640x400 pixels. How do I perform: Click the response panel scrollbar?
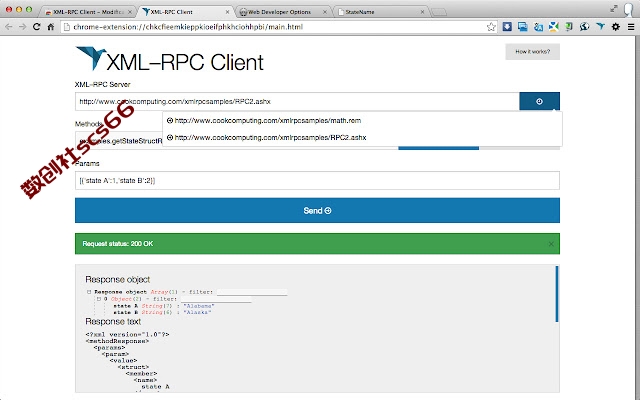coord(557,294)
